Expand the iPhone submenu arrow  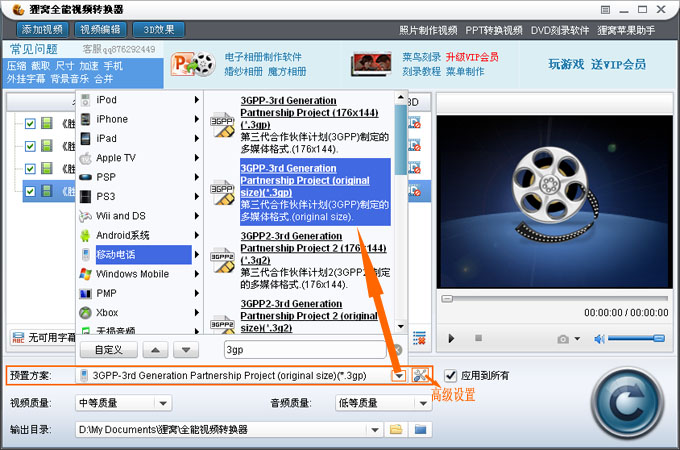pyautogui.click(x=196, y=119)
